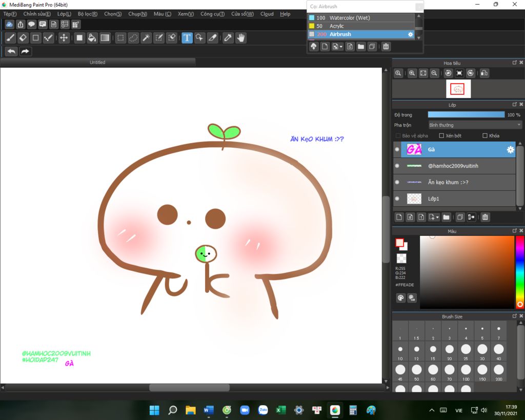
Task: Choose brush size 15
Action: point(433,351)
